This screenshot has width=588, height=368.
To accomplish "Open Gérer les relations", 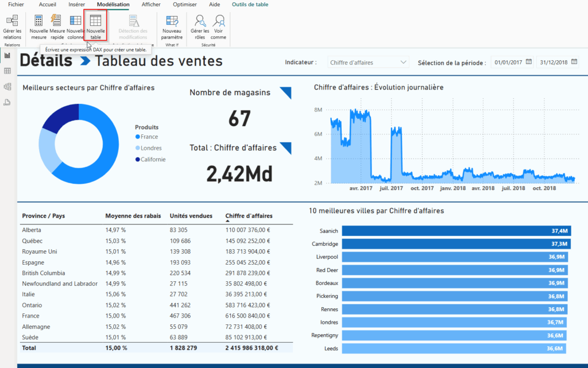I will pos(11,26).
